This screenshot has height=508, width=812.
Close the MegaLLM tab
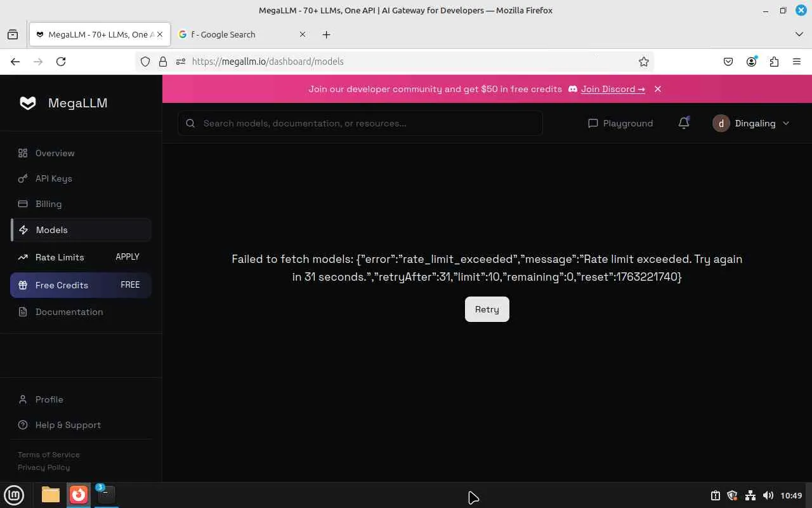[160, 34]
